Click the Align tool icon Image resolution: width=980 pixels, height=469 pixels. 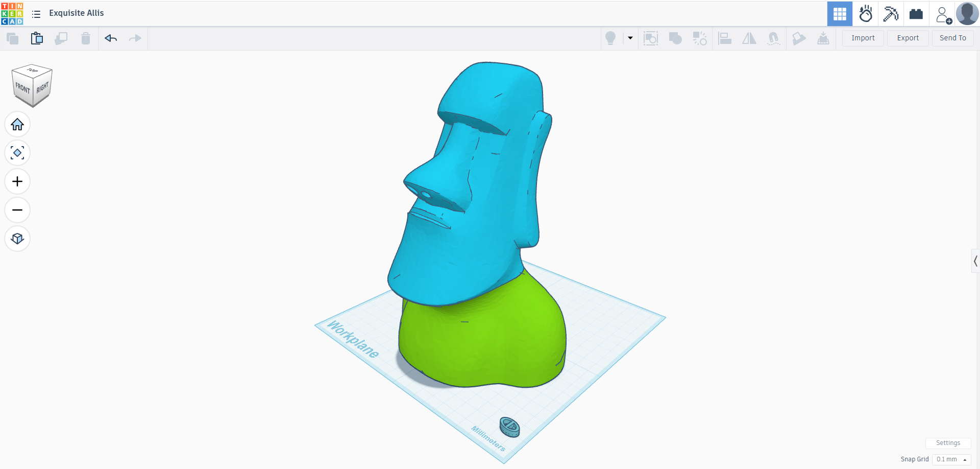tap(725, 38)
